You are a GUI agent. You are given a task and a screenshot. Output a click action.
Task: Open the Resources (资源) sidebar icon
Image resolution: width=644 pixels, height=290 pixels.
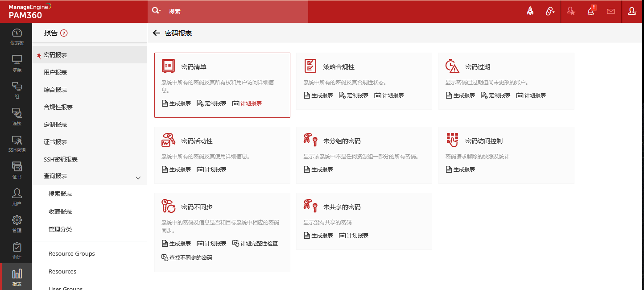(x=17, y=63)
